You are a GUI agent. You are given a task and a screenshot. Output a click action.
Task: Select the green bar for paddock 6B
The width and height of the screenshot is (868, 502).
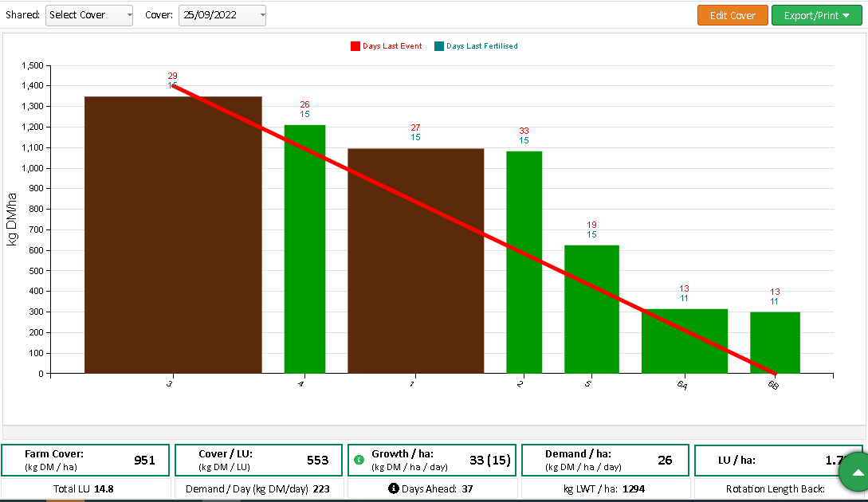(775, 343)
